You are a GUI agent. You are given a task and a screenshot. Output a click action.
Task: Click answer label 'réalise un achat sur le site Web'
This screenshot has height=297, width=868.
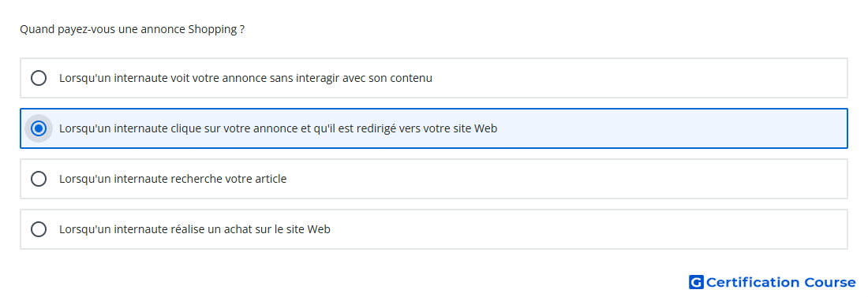click(x=195, y=229)
